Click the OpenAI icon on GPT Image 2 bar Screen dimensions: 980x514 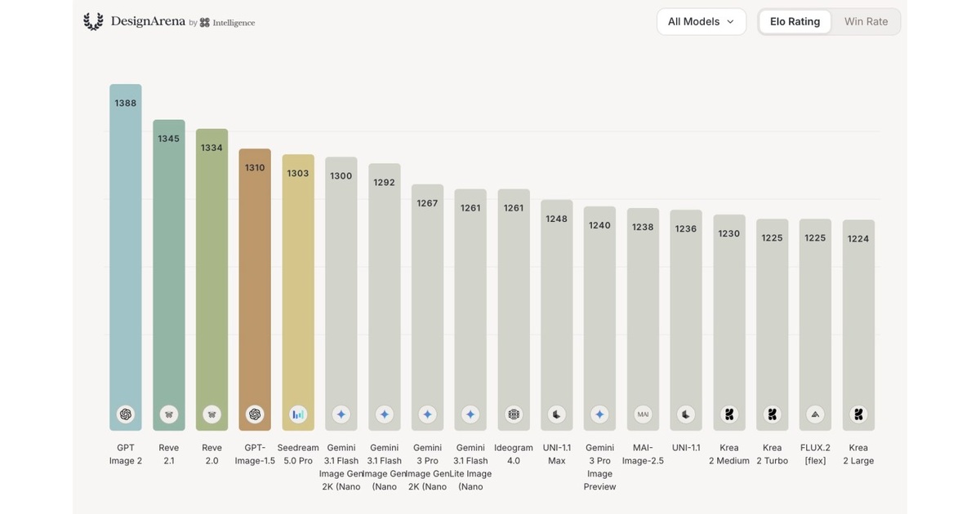(126, 414)
